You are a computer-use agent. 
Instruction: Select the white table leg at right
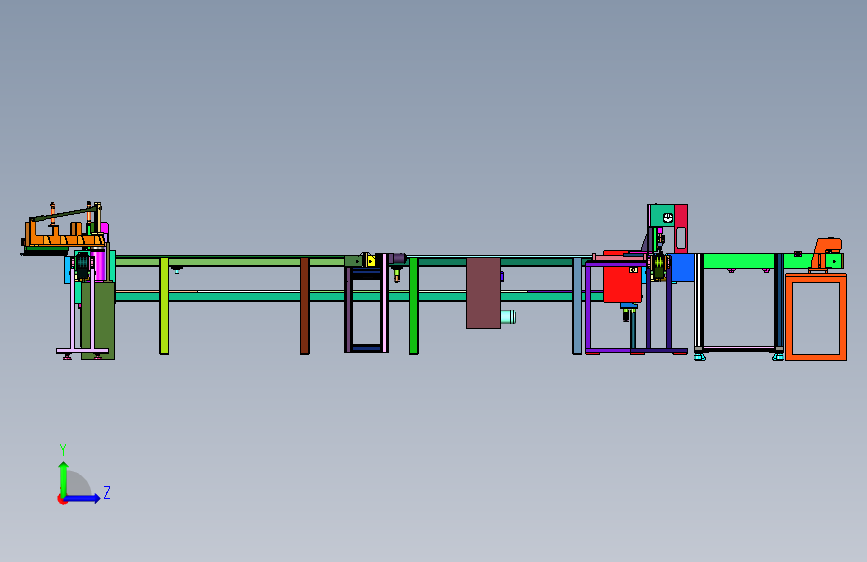click(699, 301)
